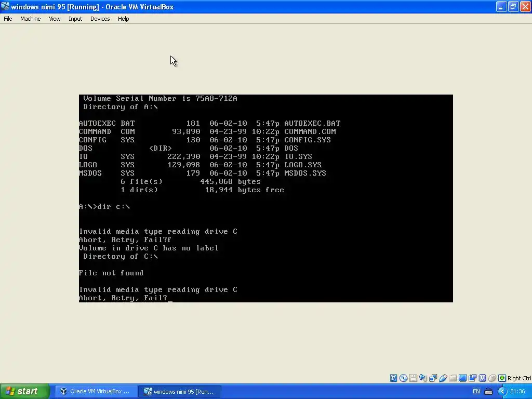Click the IO.SYS filename in the listing

(298, 156)
